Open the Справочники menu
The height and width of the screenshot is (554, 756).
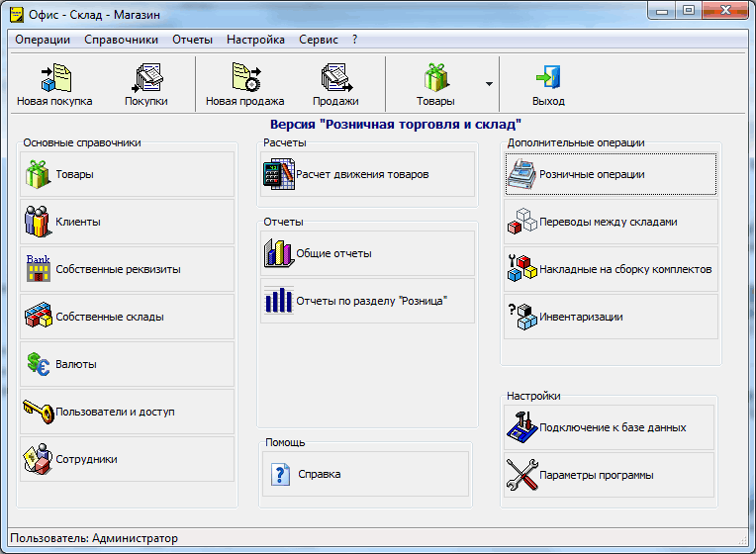click(121, 40)
